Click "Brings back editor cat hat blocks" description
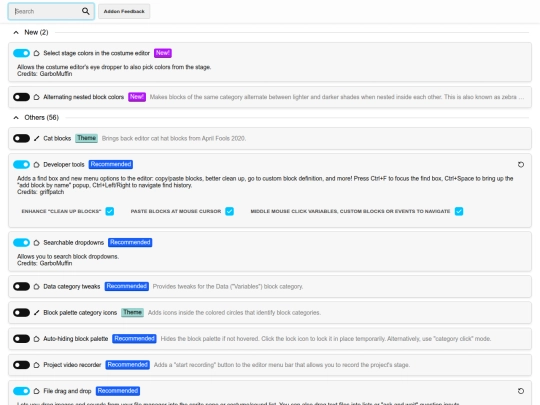 [174, 138]
